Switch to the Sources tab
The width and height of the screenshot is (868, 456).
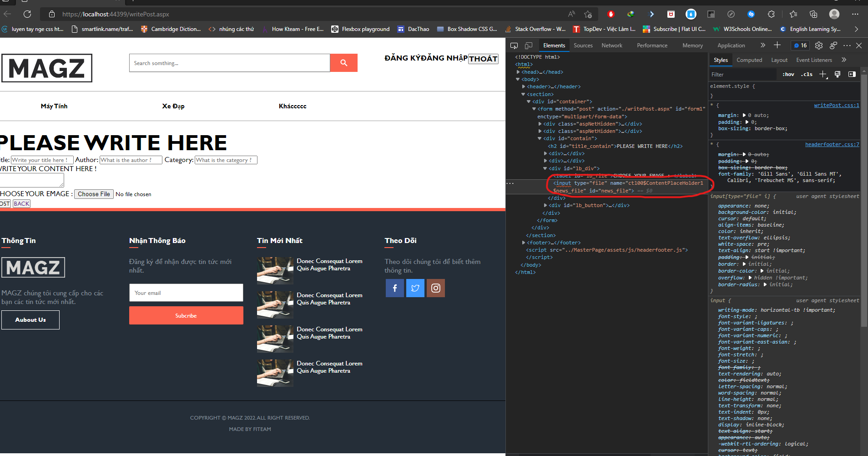click(583, 46)
